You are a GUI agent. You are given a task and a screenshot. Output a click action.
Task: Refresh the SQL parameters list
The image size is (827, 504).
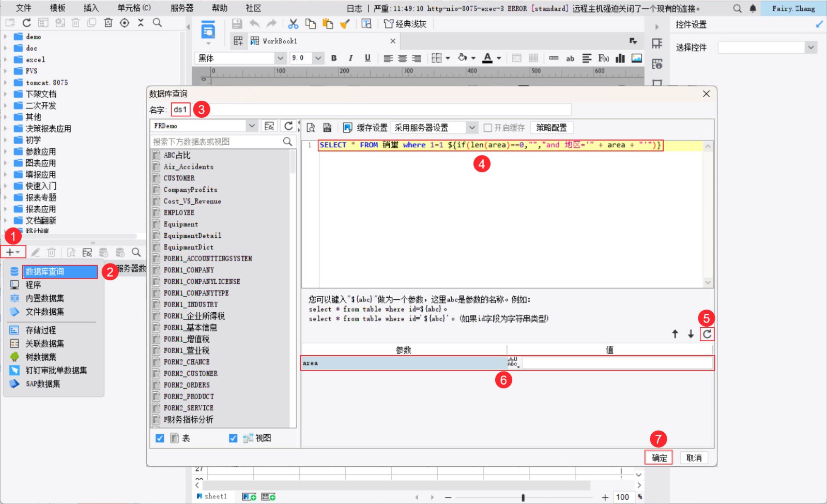pyautogui.click(x=707, y=334)
